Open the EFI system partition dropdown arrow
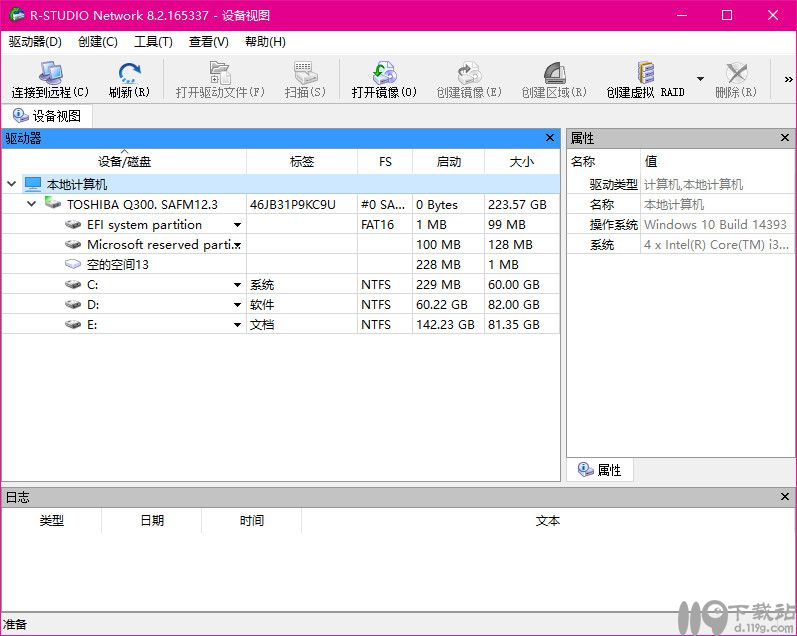Viewport: 797px width, 636px height. 237,225
